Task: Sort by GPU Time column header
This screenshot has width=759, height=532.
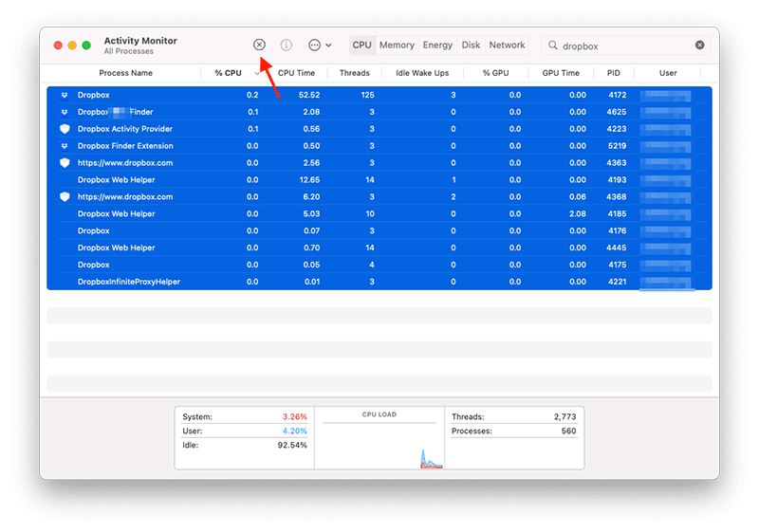Action: (x=561, y=73)
